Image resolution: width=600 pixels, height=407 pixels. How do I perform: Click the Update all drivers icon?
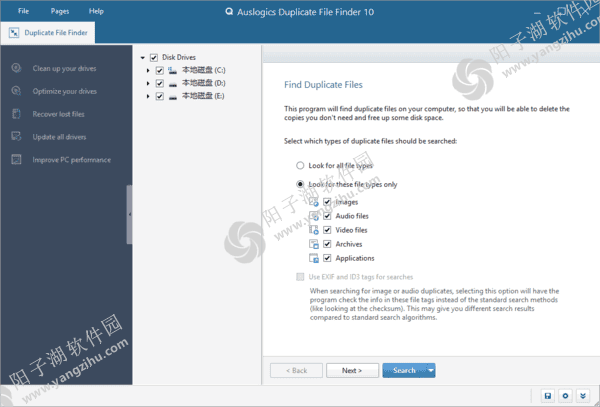coord(16,137)
